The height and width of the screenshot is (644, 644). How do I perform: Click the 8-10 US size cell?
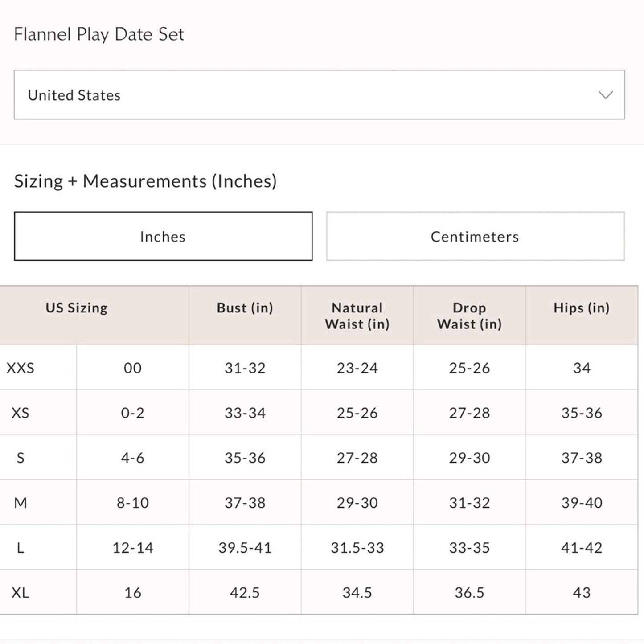click(133, 503)
